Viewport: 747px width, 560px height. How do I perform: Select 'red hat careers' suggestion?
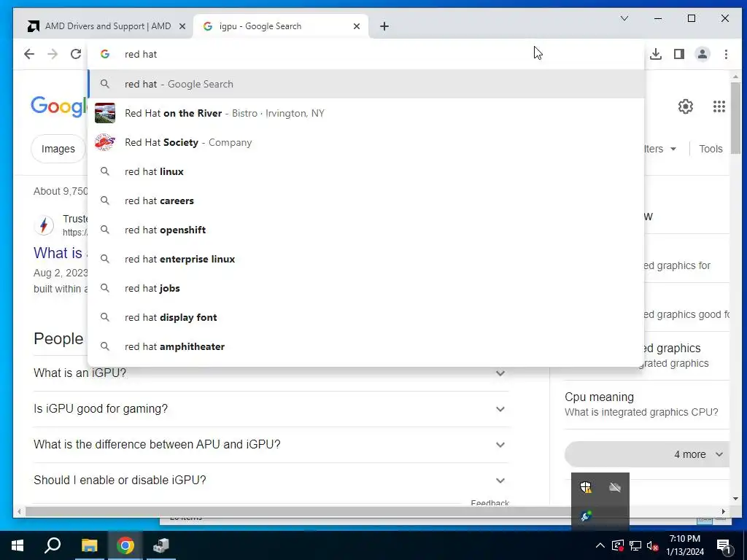point(366,201)
